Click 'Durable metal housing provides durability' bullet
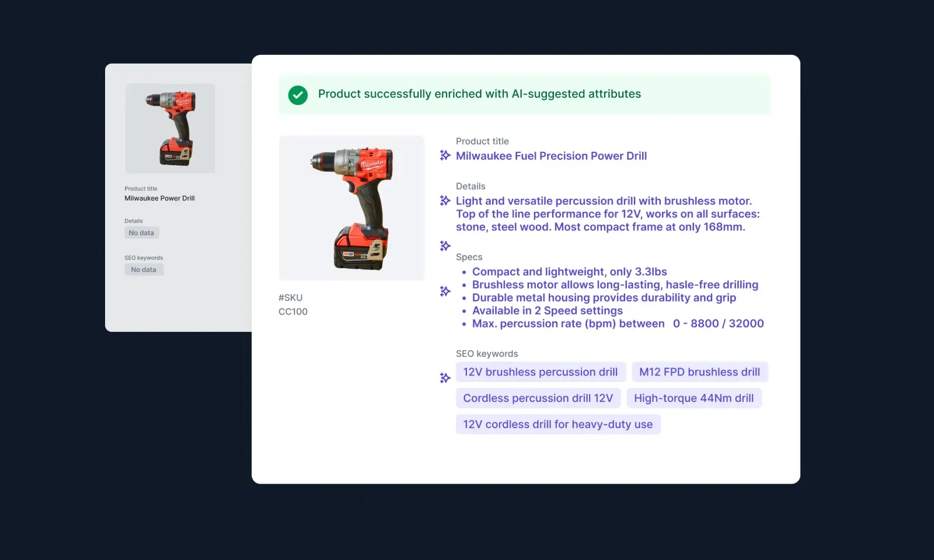Image resolution: width=934 pixels, height=560 pixels. [604, 297]
